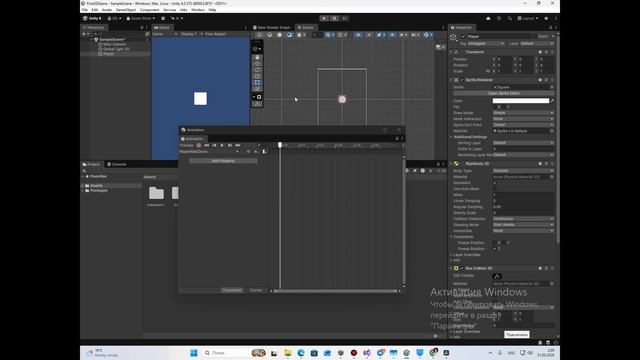Select the View (hand) tool in Scene overlay
Image resolution: width=640 pixels, height=360 pixels.
point(257,58)
